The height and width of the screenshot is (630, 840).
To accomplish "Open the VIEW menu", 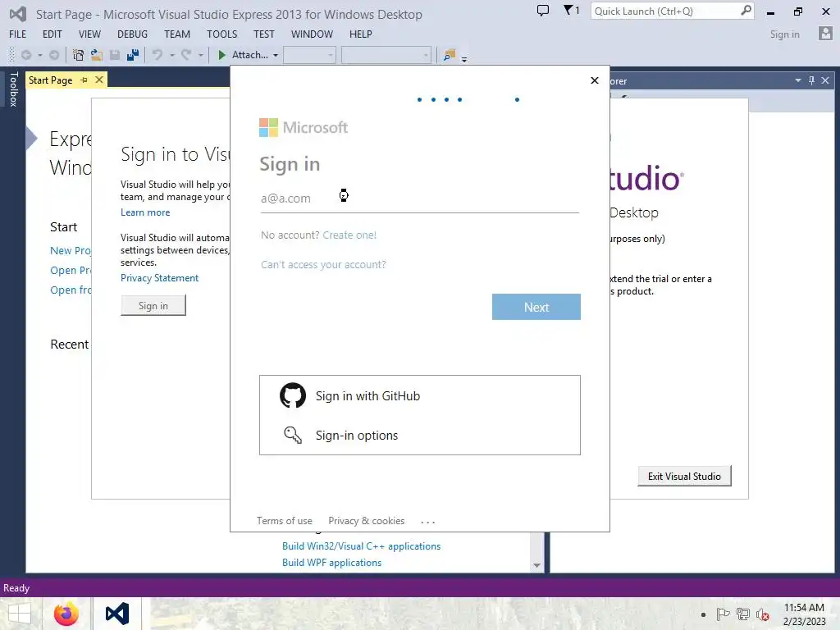I will click(89, 34).
